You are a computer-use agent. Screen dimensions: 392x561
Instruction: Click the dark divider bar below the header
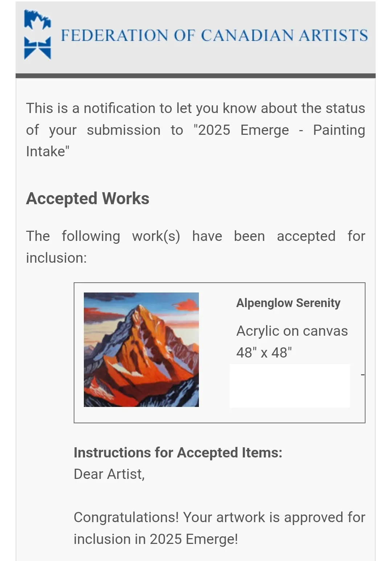[195, 76]
